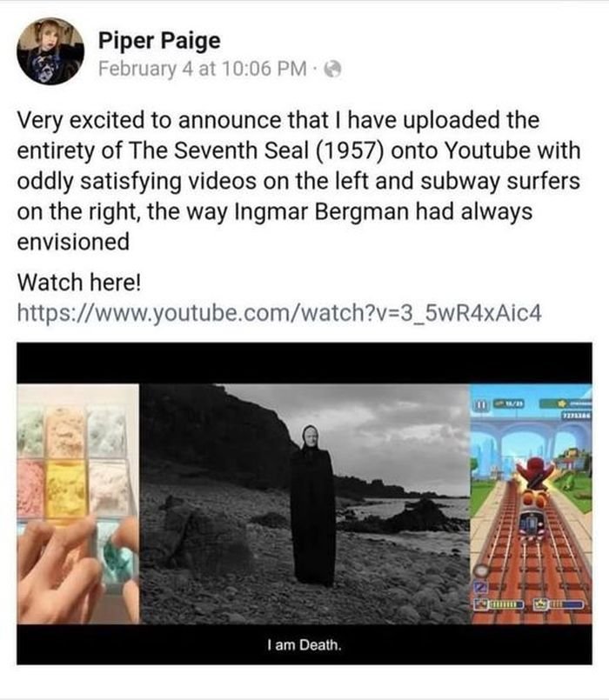
Task: Click the Death figure on beach
Action: tap(312, 505)
